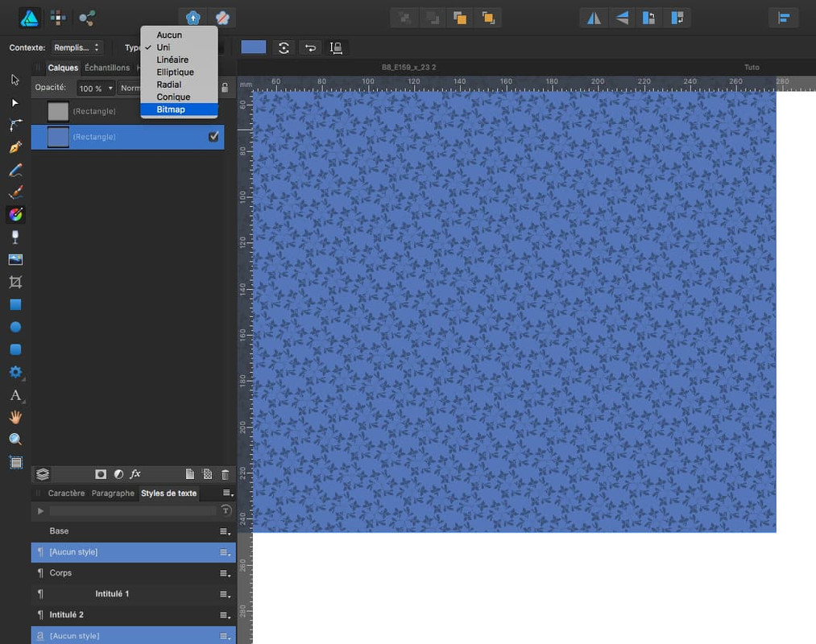The height and width of the screenshot is (644, 816).
Task: Select the Zoom magnifier tool
Action: pyautogui.click(x=15, y=440)
